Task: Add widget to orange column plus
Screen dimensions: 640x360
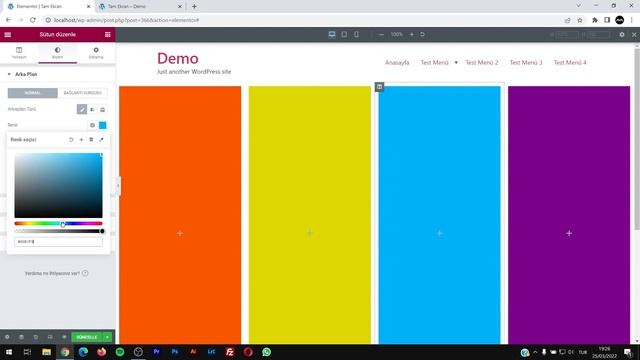Action: 180,233
